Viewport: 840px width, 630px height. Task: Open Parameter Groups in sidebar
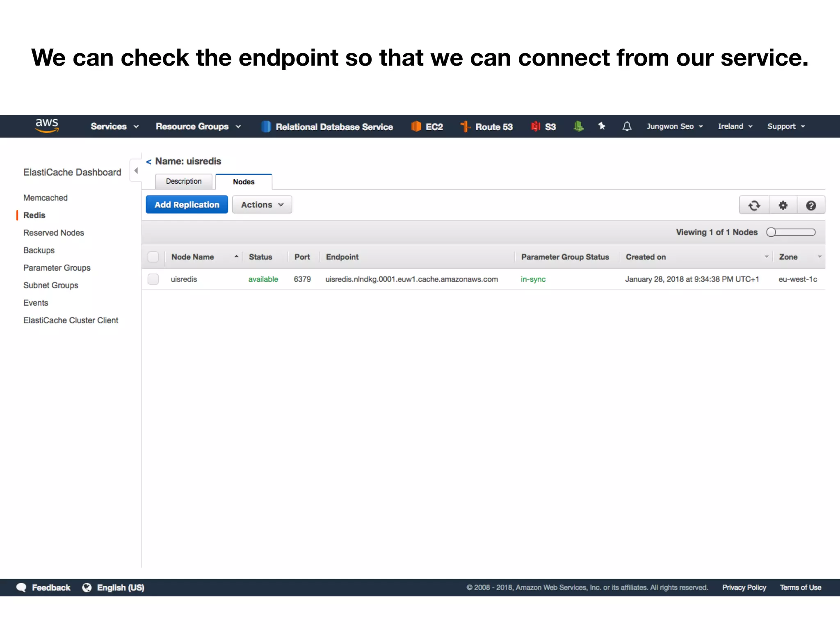tap(57, 268)
